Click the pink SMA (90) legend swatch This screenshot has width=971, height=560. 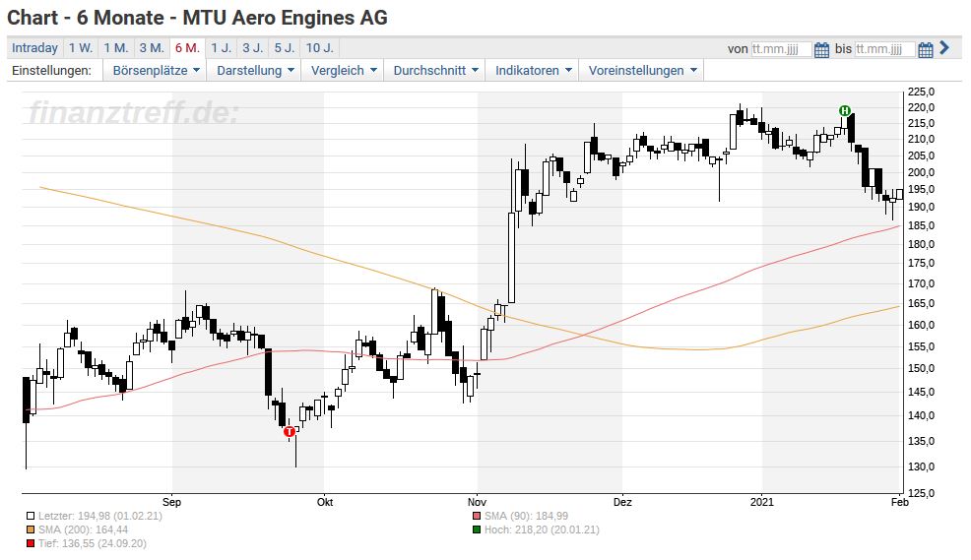[x=477, y=516]
